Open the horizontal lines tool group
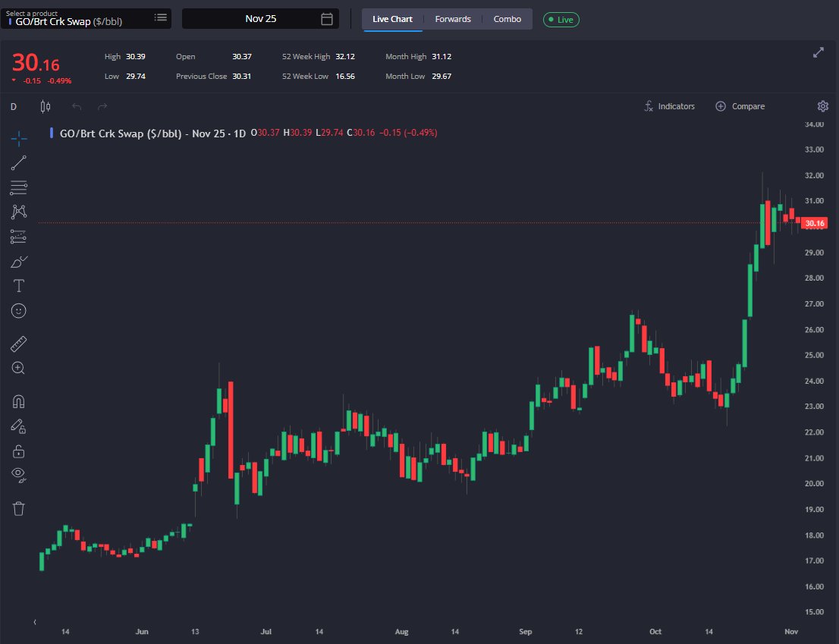This screenshot has width=839, height=644. click(x=19, y=187)
